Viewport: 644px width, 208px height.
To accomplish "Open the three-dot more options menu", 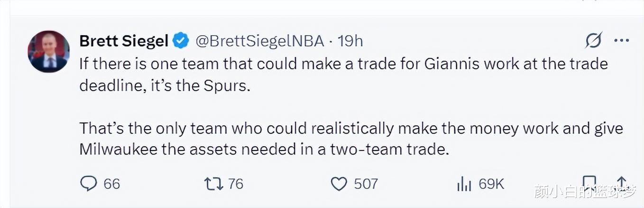I will coord(621,41).
